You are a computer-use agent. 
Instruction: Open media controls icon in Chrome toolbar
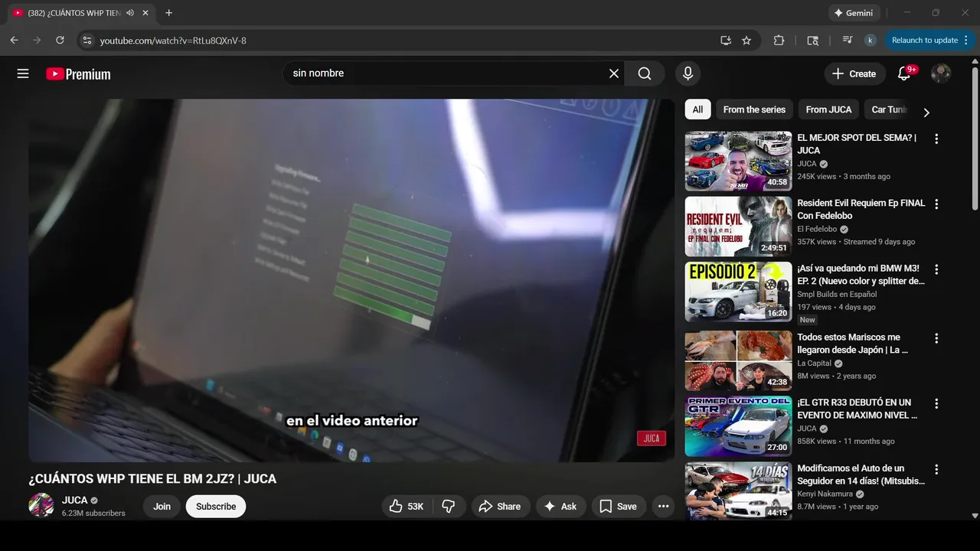(848, 40)
